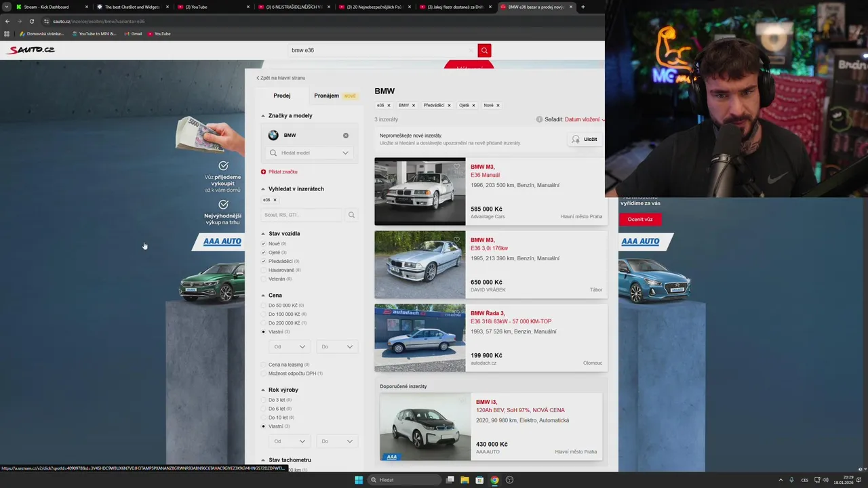Open Google Chrome from the taskbar
Image resolution: width=868 pixels, height=488 pixels.
pyautogui.click(x=494, y=480)
